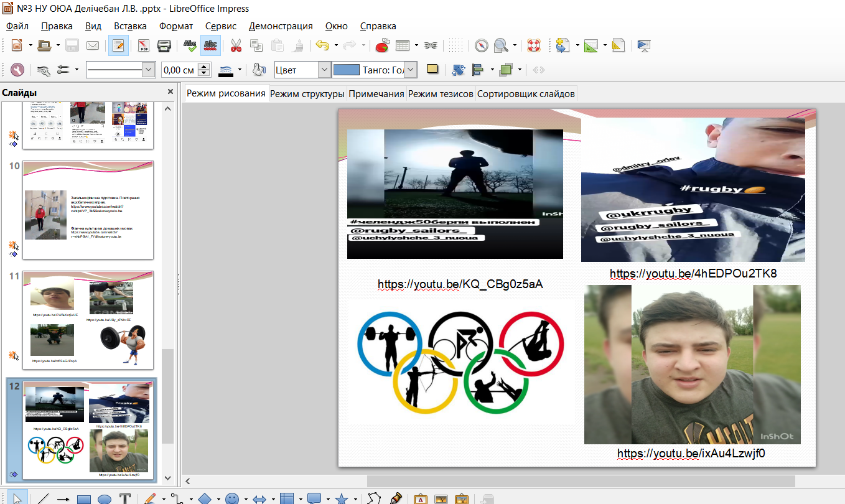Image resolution: width=845 pixels, height=504 pixels.
Task: Open the line style dropdown
Action: click(x=149, y=70)
